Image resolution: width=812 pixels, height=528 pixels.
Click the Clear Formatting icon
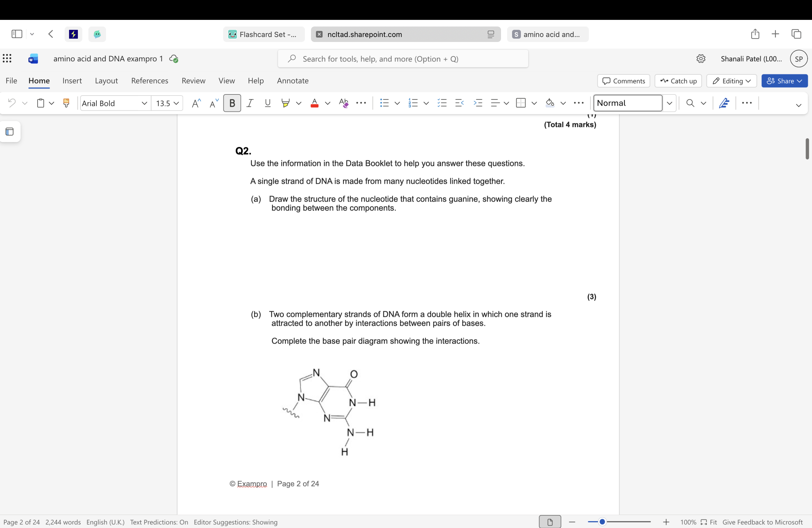coord(344,103)
